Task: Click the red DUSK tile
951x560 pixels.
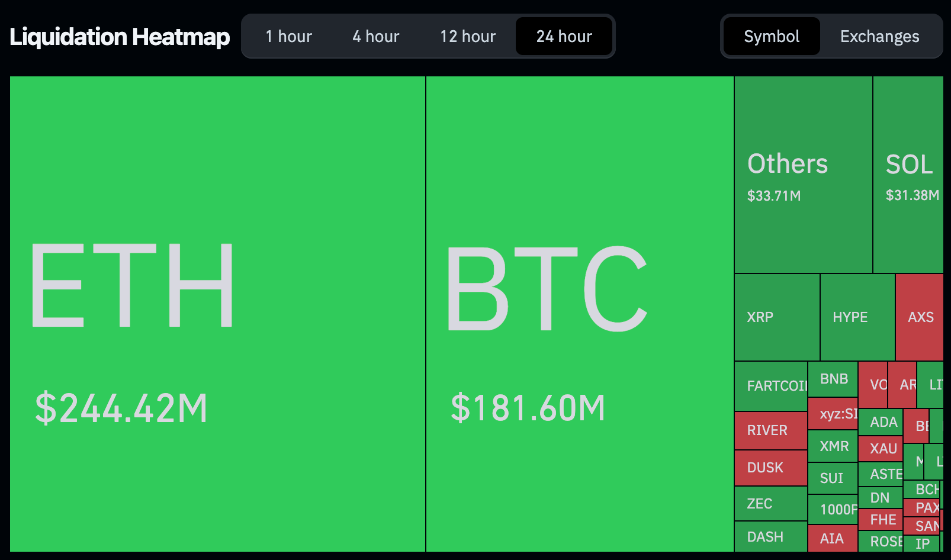Action: click(x=770, y=468)
